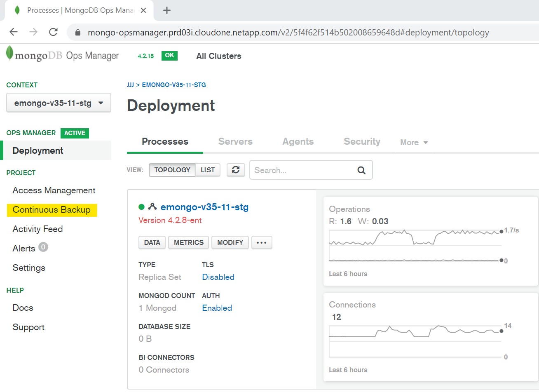Switch to the Servers tab
This screenshot has height=392, width=539.
[x=235, y=141]
